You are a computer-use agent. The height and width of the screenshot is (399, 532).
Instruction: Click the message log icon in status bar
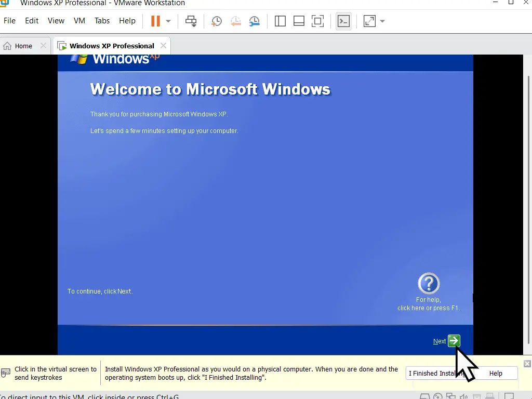509,396
